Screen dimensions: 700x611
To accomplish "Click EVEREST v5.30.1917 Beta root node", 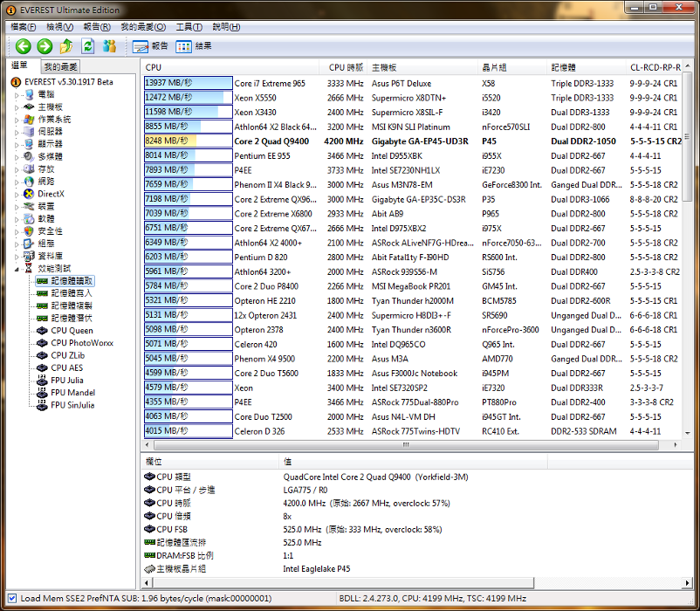I will click(69, 82).
